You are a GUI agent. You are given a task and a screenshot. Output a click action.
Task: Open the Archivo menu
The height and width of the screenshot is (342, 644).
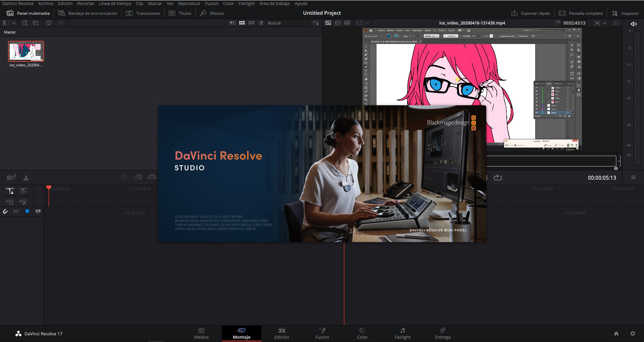(x=46, y=3)
